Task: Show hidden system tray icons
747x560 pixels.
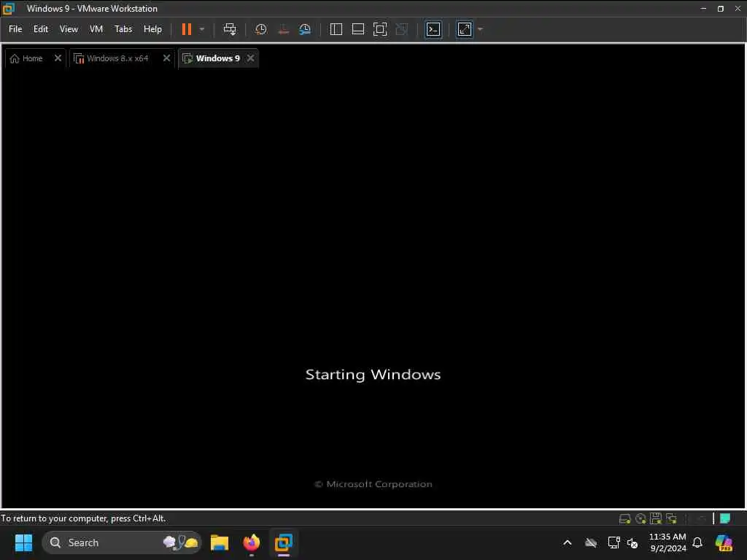Action: pyautogui.click(x=568, y=542)
